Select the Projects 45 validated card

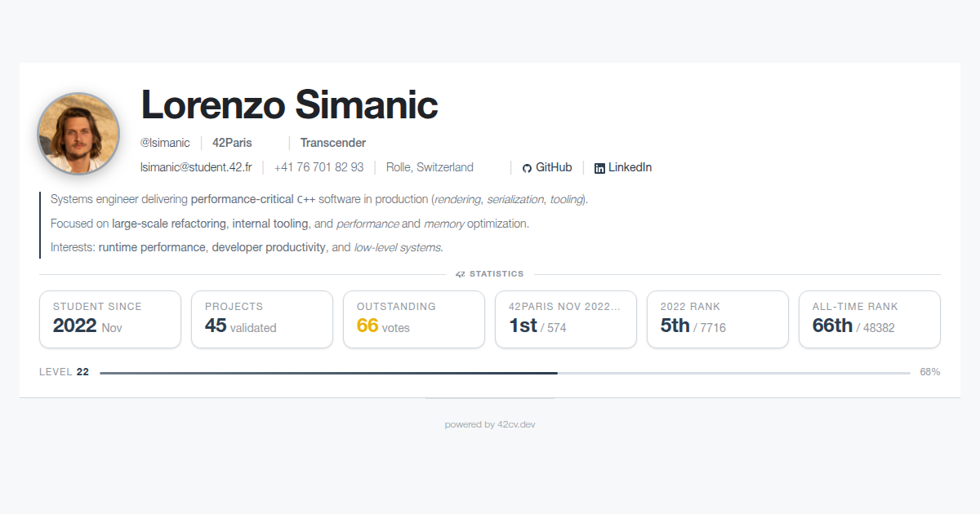(x=262, y=319)
